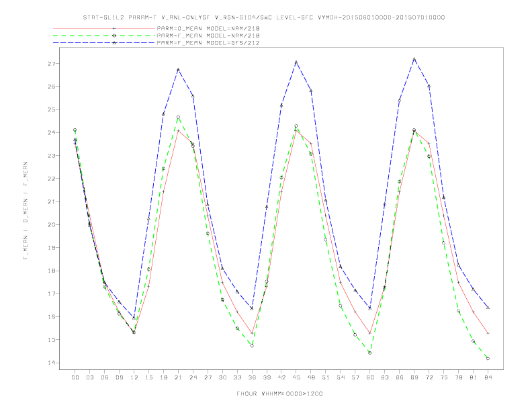Image resolution: width=532 pixels, height=411 pixels.
Task: Click y-axis tick label 21
Action: [x=52, y=201]
